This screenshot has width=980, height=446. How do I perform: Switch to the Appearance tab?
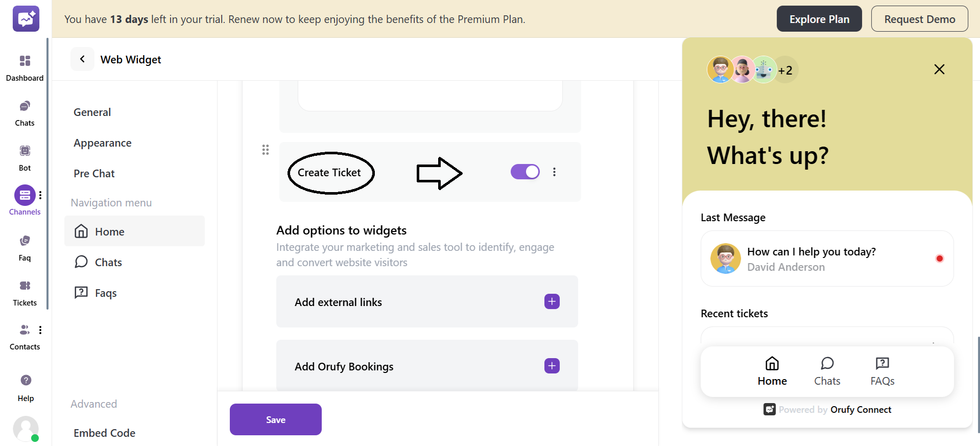point(102,143)
